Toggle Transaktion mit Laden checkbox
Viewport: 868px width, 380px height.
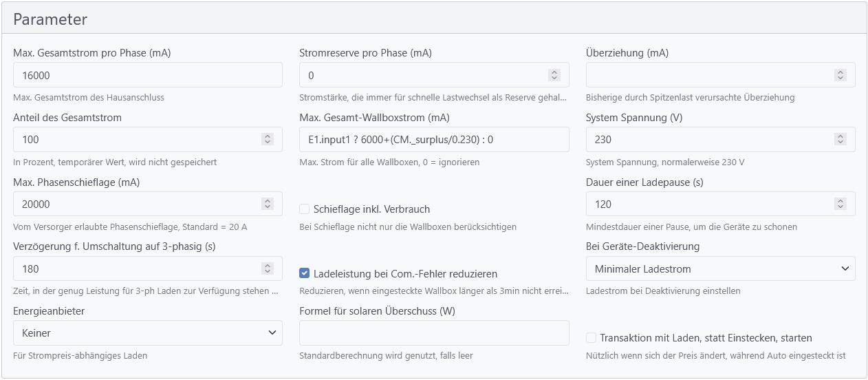point(591,338)
